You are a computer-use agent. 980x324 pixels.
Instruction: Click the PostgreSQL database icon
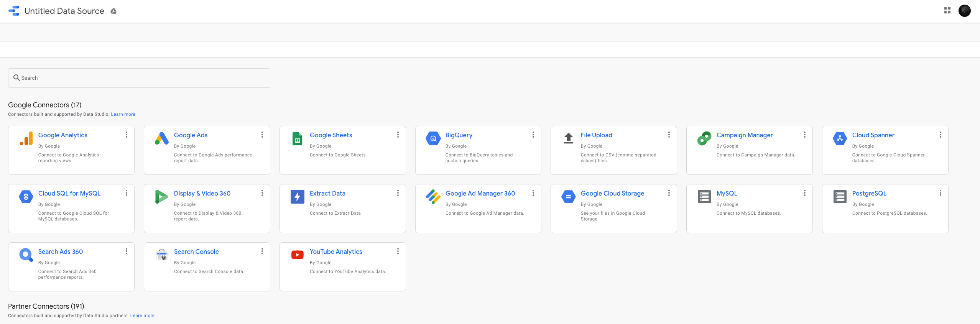coord(840,197)
